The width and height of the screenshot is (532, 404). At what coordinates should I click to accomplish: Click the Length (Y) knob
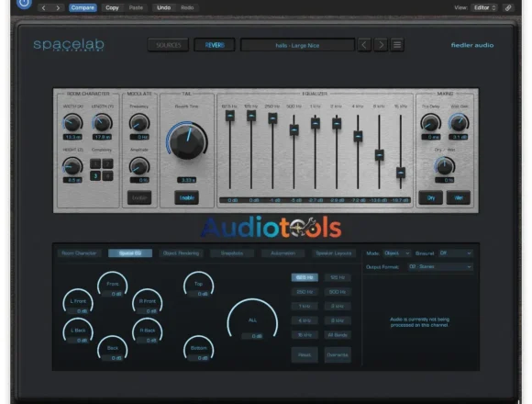(x=102, y=123)
